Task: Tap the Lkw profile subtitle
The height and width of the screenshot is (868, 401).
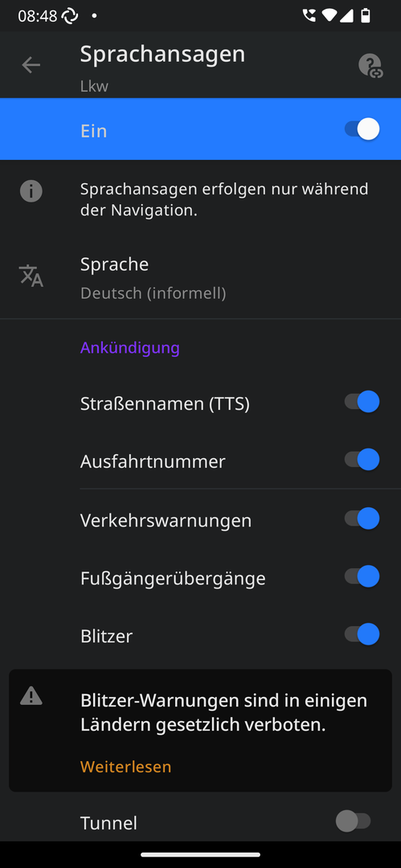Action: pyautogui.click(x=94, y=86)
